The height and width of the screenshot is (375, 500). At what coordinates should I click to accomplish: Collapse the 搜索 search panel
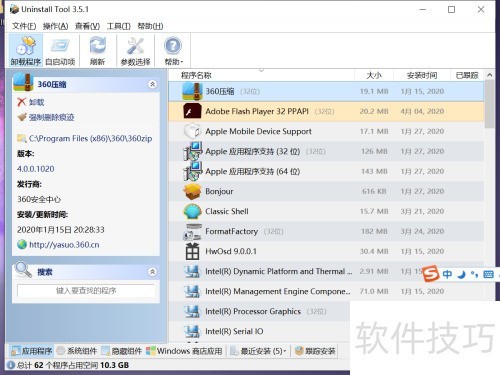point(152,272)
